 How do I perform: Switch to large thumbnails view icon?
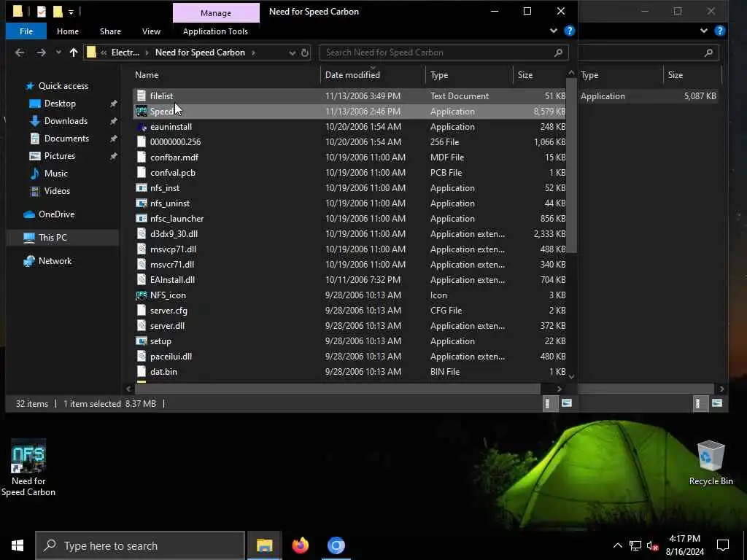[x=566, y=403]
